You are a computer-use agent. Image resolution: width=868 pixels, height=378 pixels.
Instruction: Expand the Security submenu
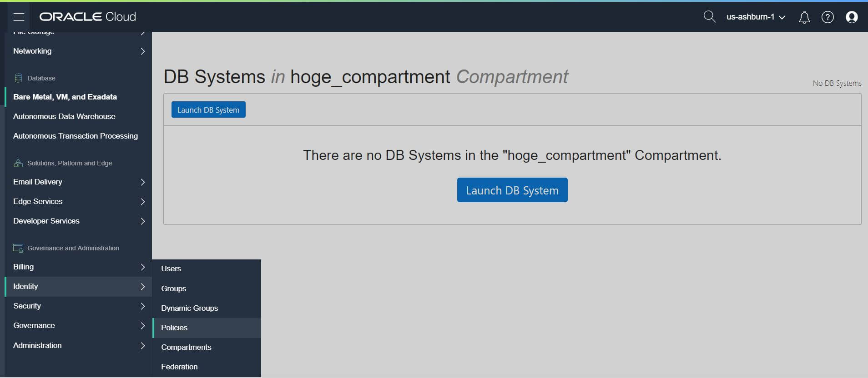pyautogui.click(x=77, y=306)
